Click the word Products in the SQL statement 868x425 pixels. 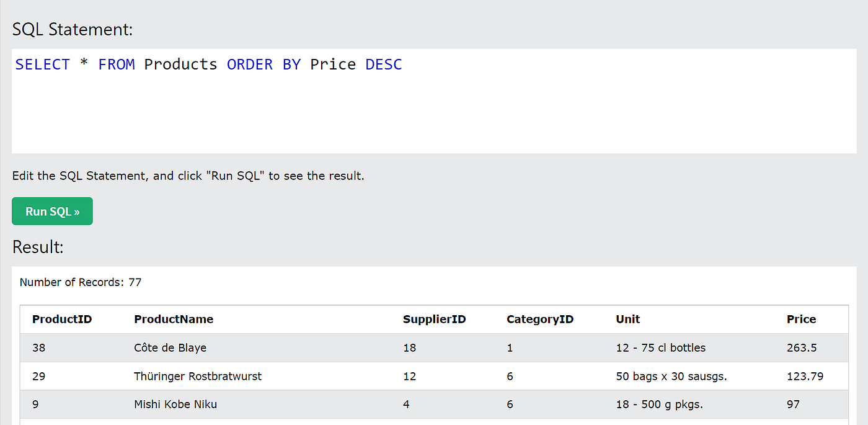[180, 64]
